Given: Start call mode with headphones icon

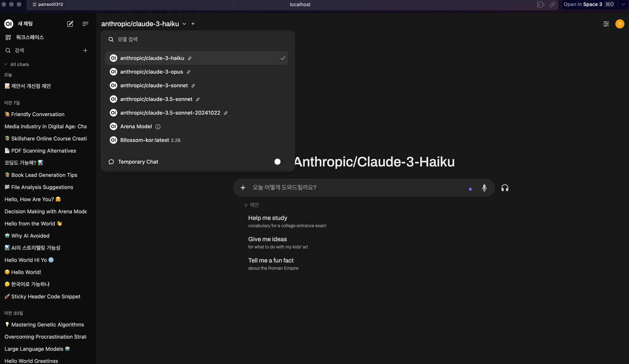Looking at the screenshot, I should tap(505, 188).
